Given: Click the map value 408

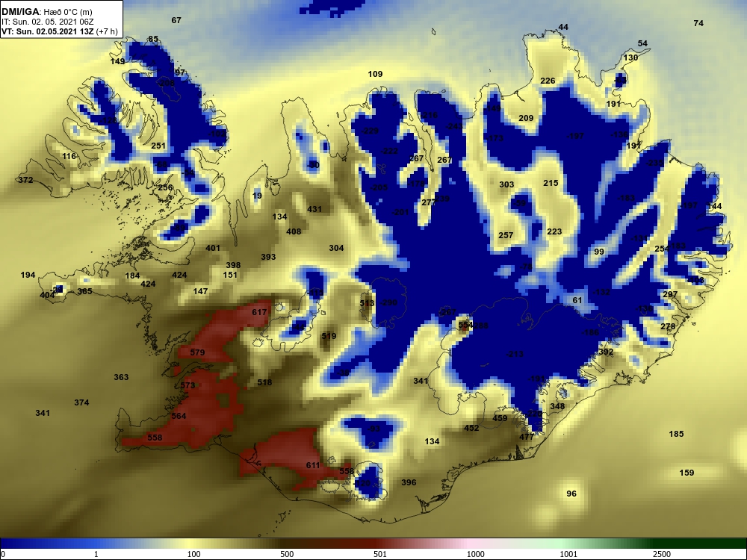Looking at the screenshot, I should tap(294, 231).
